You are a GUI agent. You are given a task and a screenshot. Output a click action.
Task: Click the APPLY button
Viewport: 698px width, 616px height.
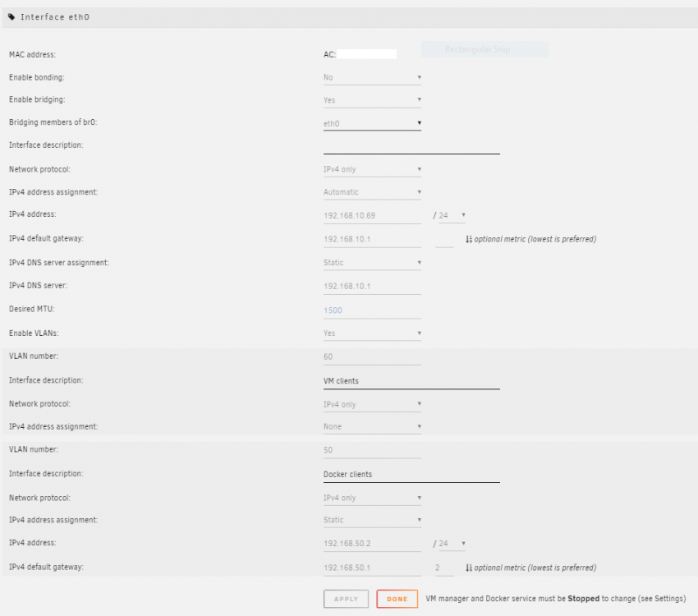click(x=346, y=599)
